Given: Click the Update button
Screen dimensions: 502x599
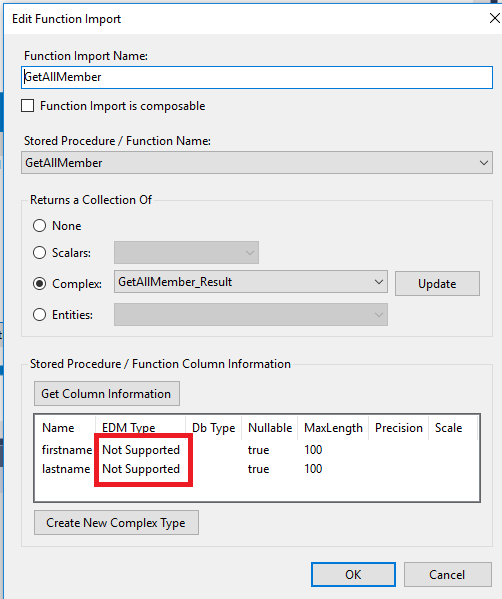Looking at the screenshot, I should (x=437, y=283).
